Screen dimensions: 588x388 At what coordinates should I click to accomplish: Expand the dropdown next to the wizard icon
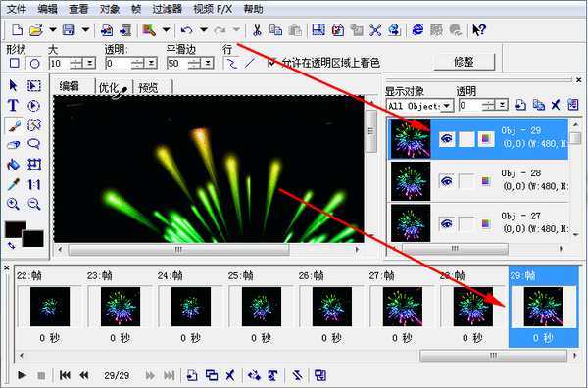pos(167,30)
